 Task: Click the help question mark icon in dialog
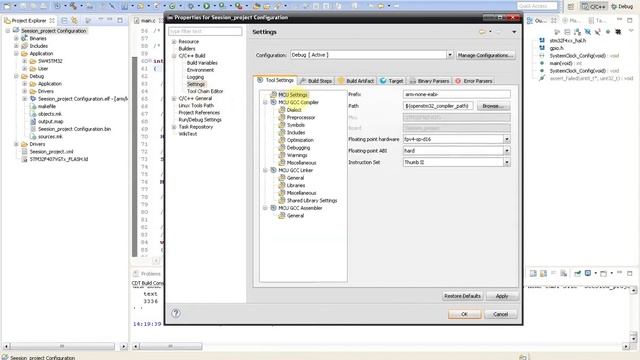176,313
